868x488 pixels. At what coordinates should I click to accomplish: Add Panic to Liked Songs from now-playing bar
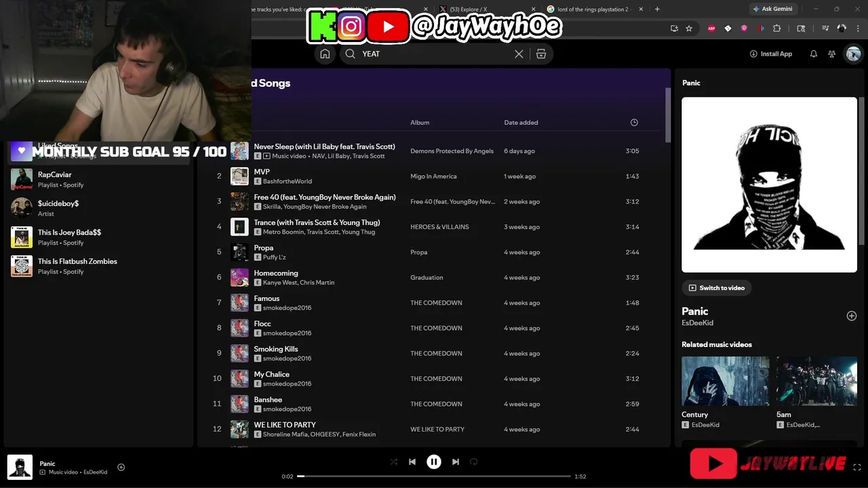click(x=121, y=467)
